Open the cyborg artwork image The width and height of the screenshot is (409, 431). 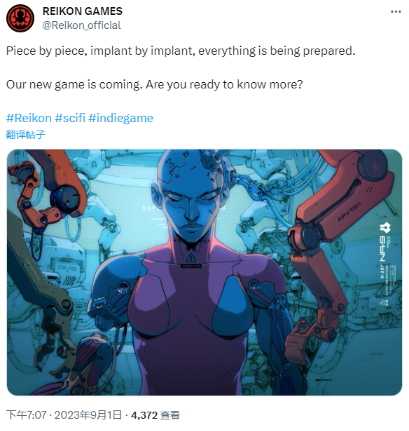(x=204, y=272)
